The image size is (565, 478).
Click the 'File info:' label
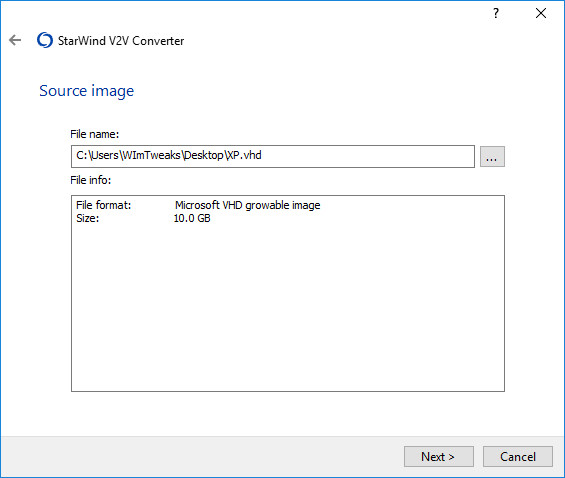(x=90, y=180)
